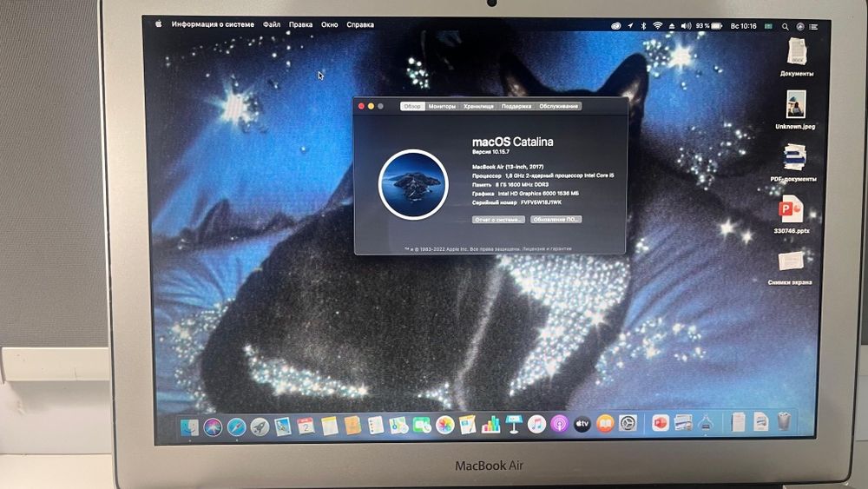This screenshot has height=489, width=868.
Task: Click Обновление ПО button
Action: pos(556,219)
